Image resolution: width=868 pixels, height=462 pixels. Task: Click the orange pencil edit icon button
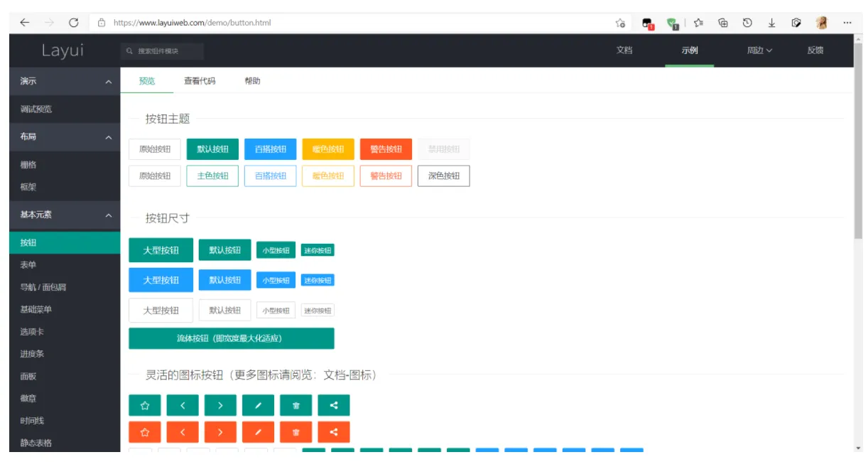pos(258,431)
